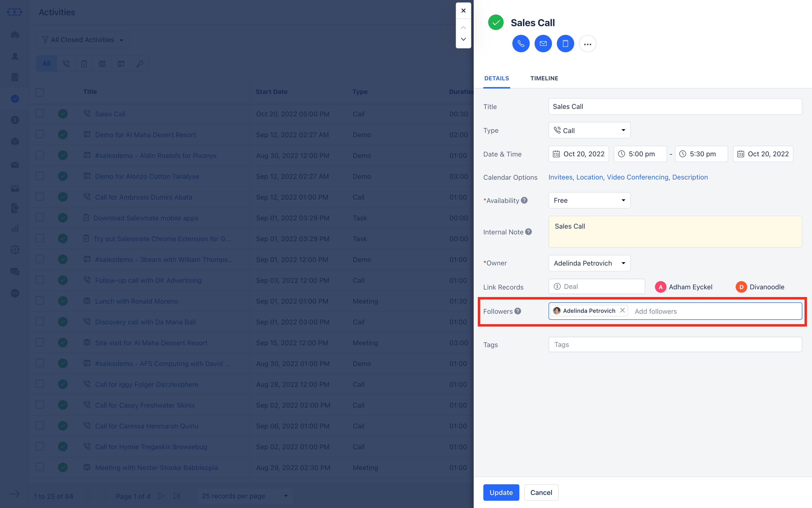Toggle the select-all checkbox in table header
Viewport: 812px width, 508px height.
click(x=40, y=92)
